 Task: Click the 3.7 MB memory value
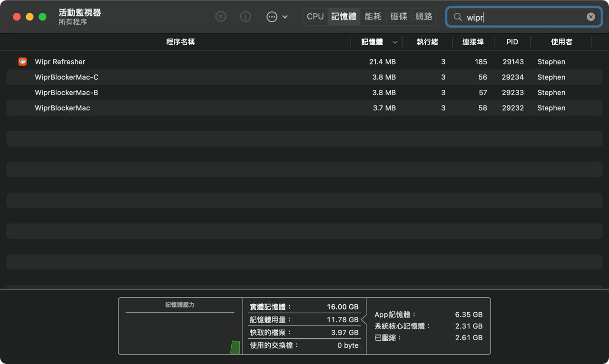tap(384, 108)
